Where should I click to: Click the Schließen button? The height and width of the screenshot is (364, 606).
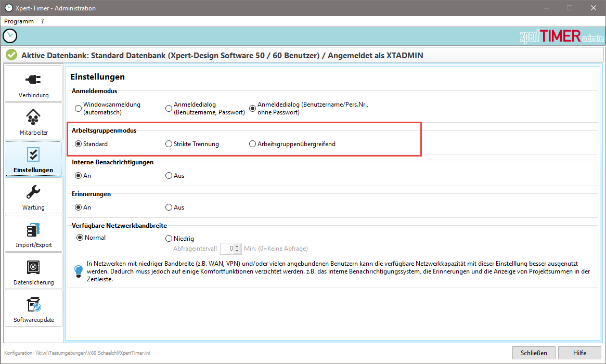click(534, 353)
